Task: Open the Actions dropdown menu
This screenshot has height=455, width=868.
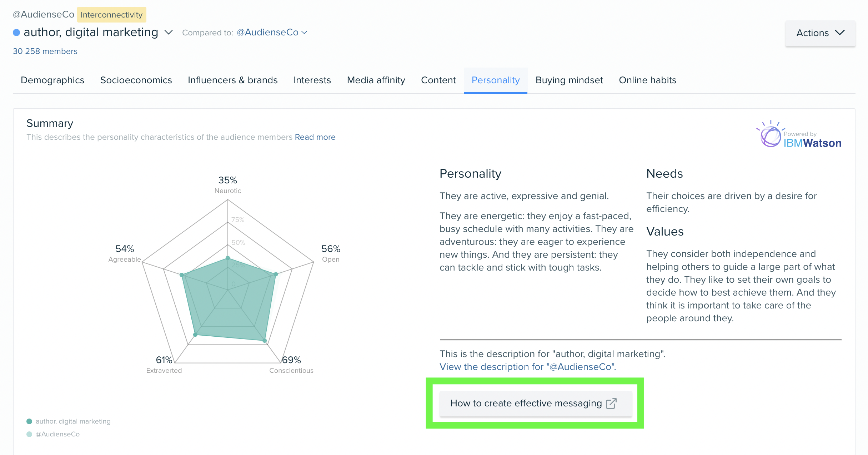Action: pyautogui.click(x=821, y=32)
